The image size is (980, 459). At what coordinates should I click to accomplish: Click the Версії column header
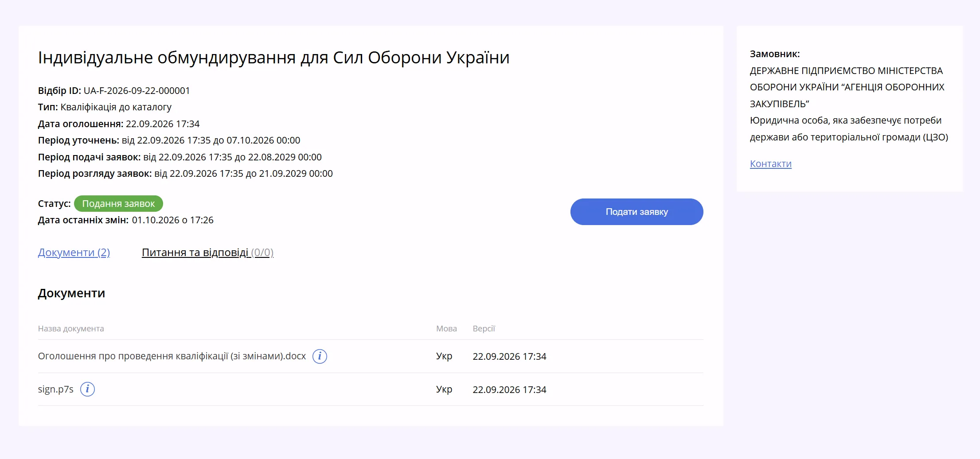tap(484, 329)
